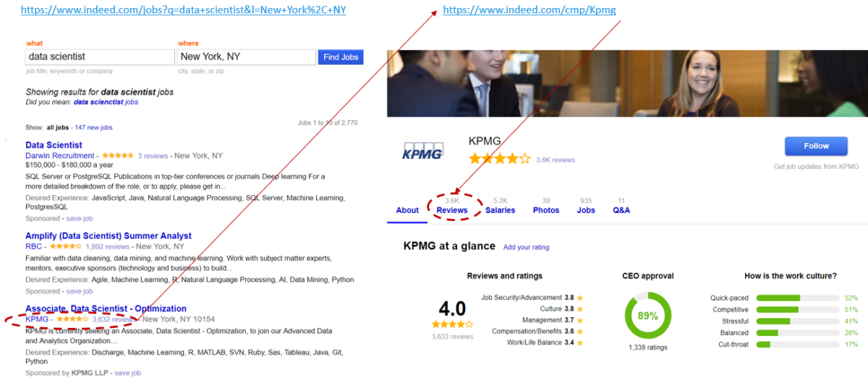Click the Job Security/Advancement rating row
The width and height of the screenshot is (868, 380).
(532, 298)
